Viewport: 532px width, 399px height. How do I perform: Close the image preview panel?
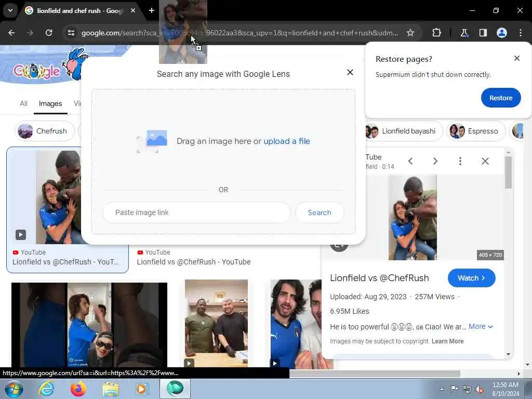click(x=485, y=161)
